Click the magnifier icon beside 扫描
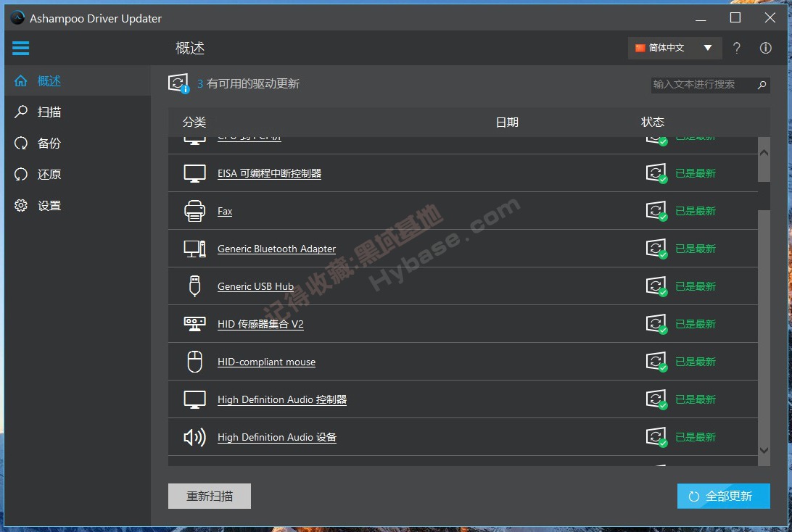Viewport: 792px width, 532px height. point(21,112)
